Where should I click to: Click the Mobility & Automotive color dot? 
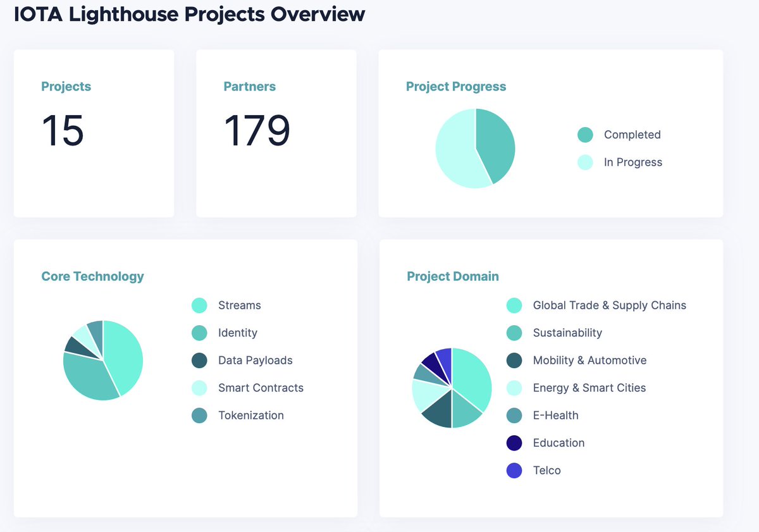pos(514,360)
